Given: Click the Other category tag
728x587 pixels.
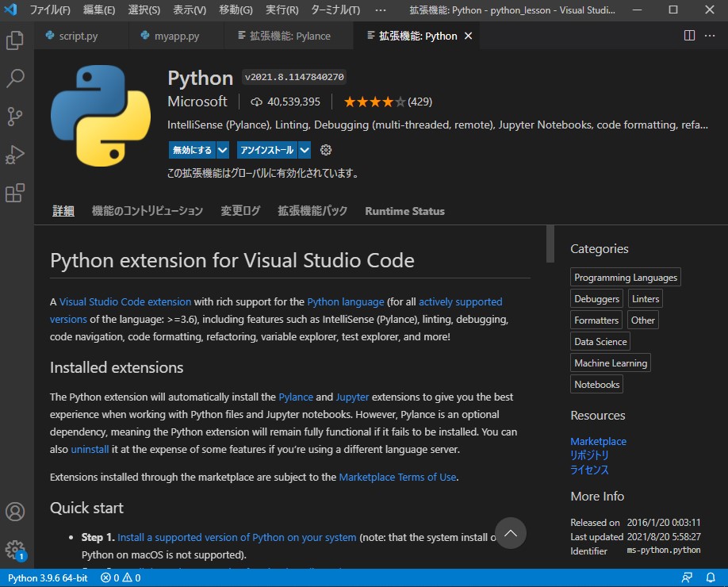Looking at the screenshot, I should [x=642, y=320].
